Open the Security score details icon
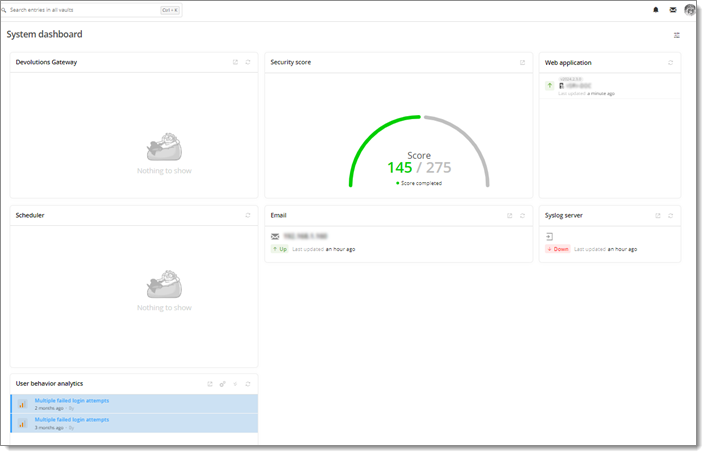This screenshot has width=707, height=456. [522, 62]
